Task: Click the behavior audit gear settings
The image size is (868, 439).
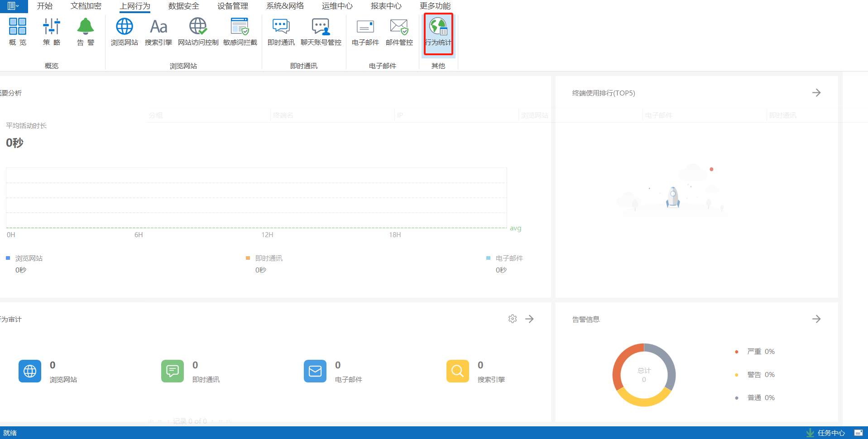Action: coord(512,319)
